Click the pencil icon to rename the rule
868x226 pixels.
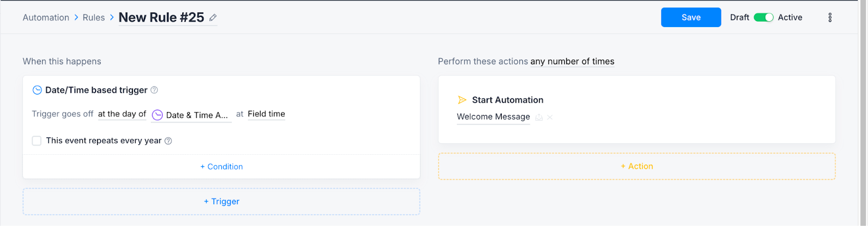213,18
